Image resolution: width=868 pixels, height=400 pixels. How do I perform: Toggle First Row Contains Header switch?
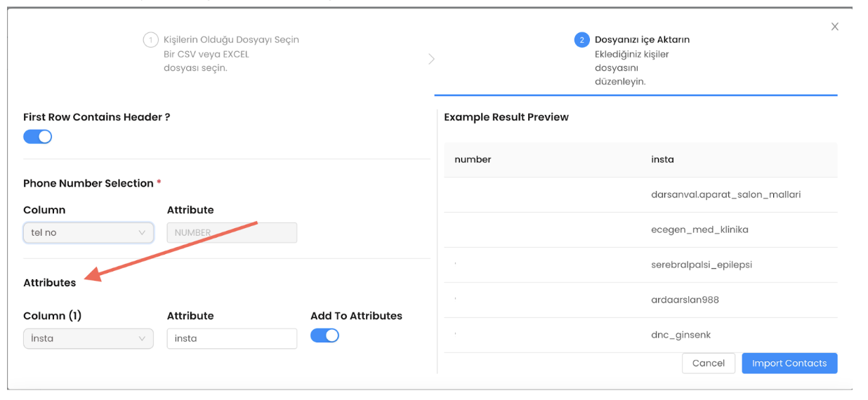coord(38,136)
